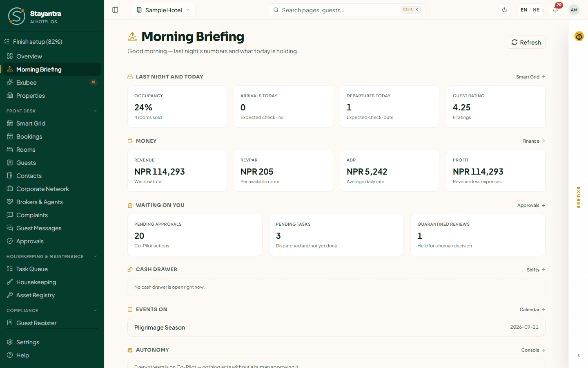Open the Approvals link under Waiting On You
588x368 pixels.
click(531, 205)
